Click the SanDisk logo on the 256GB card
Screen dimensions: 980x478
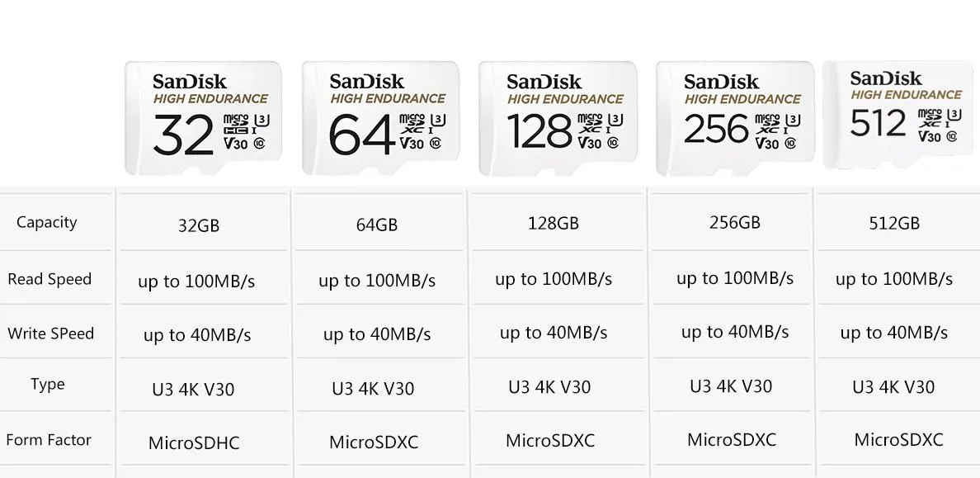point(721,82)
